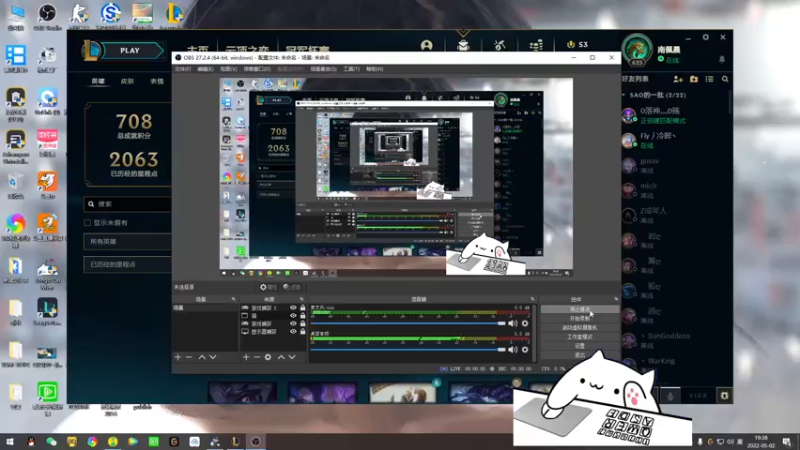The image size is (800, 450).
Task: Adjust the 桌面音频 volume slider
Action: 408,349
